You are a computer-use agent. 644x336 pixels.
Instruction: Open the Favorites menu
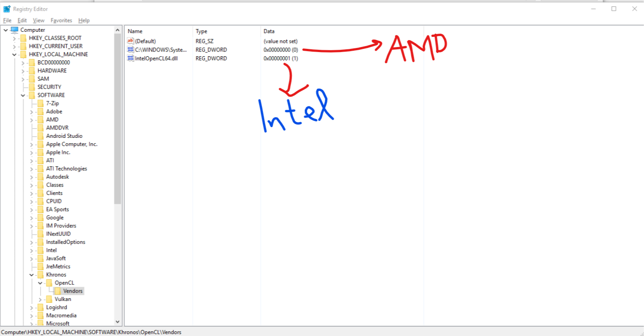coord(61,20)
